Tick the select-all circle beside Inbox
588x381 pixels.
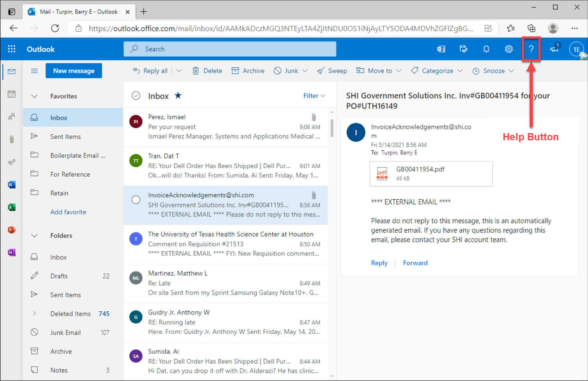136,96
